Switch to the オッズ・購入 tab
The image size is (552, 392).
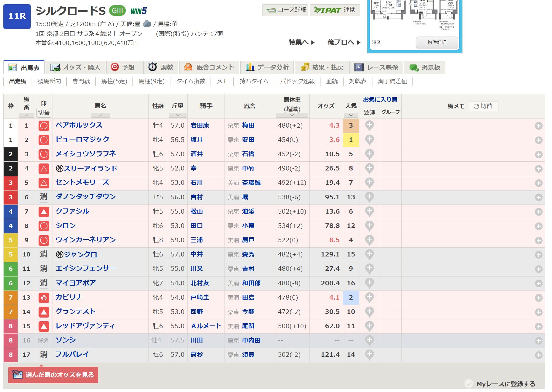point(75,67)
